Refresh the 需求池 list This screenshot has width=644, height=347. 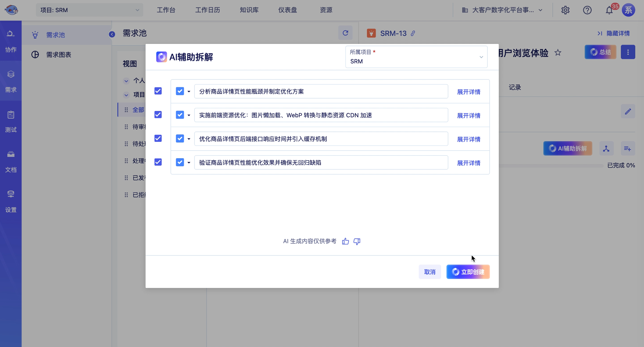point(345,33)
